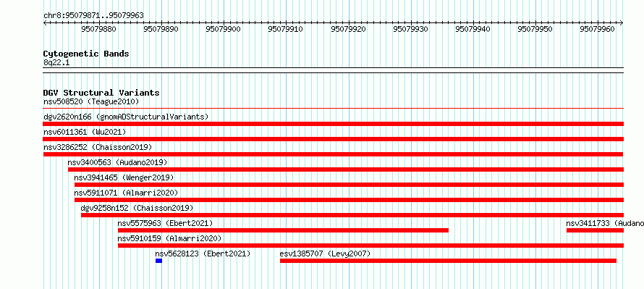
Task: Click ruler coordinate 95079960
Action: click(x=598, y=29)
